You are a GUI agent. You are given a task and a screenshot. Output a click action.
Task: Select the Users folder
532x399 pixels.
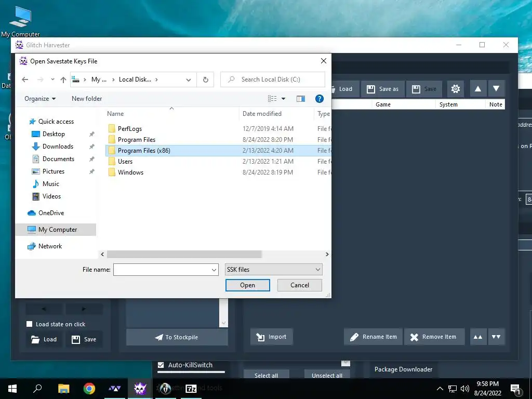(x=121, y=161)
